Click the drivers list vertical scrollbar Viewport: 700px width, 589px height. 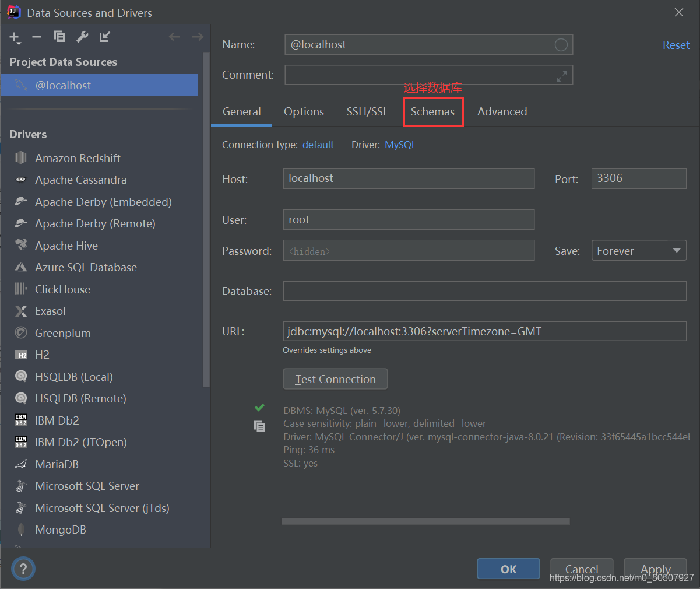coord(206,219)
